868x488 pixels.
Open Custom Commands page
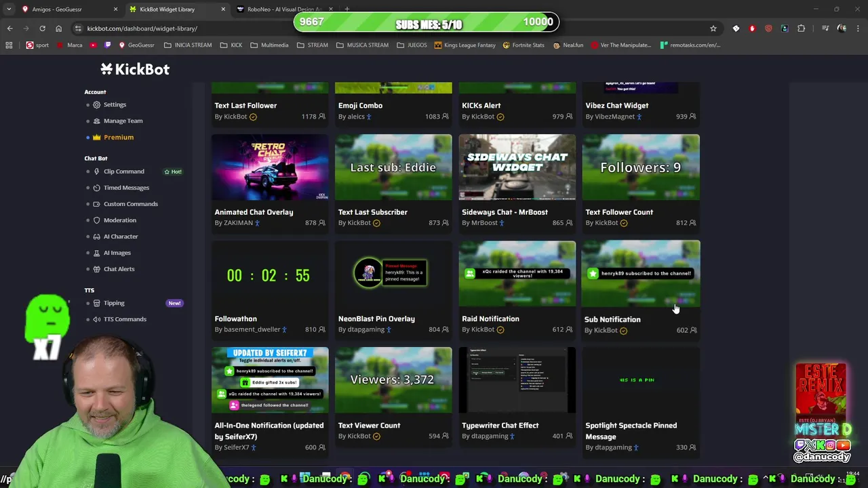[x=130, y=204]
